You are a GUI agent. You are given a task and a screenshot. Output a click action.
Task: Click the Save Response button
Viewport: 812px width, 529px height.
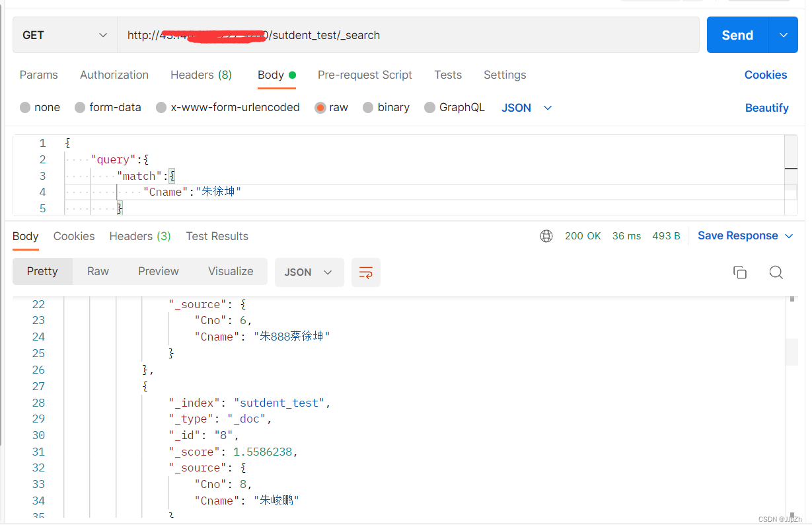[x=738, y=236]
